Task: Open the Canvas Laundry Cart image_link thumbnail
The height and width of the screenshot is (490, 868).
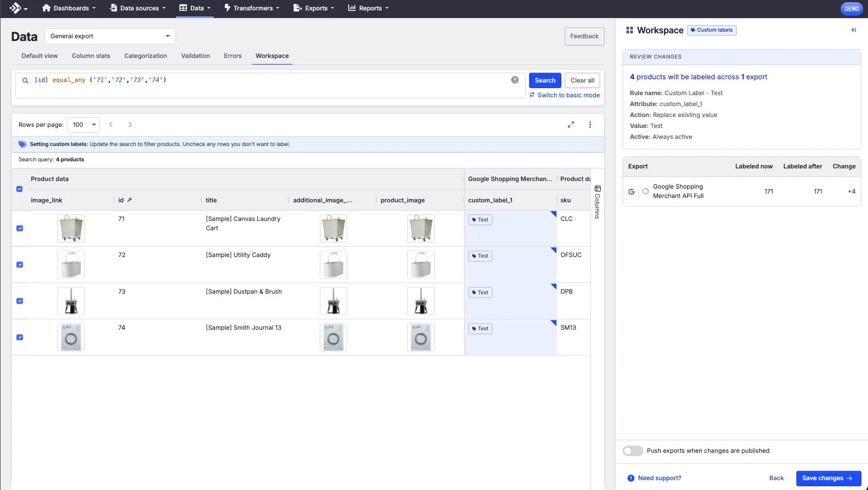Action: [x=71, y=229]
